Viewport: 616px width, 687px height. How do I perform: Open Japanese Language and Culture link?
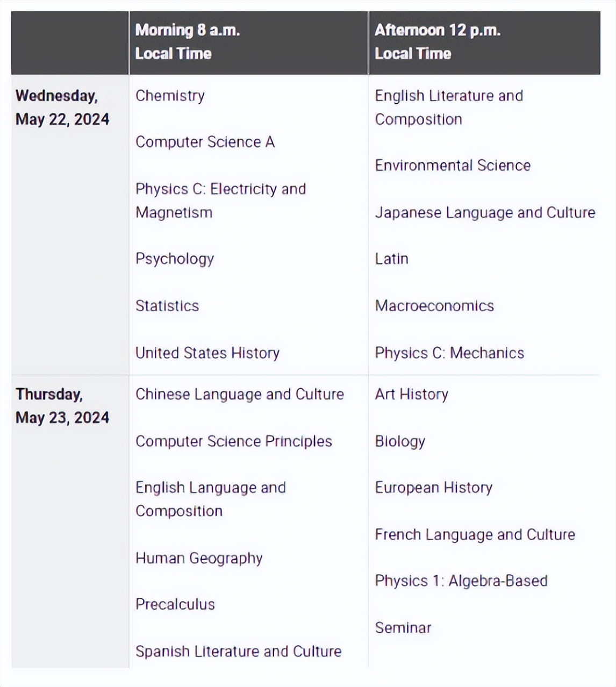(485, 212)
